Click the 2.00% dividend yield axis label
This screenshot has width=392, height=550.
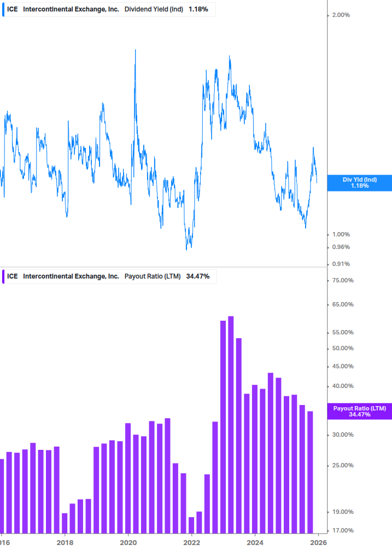(341, 15)
